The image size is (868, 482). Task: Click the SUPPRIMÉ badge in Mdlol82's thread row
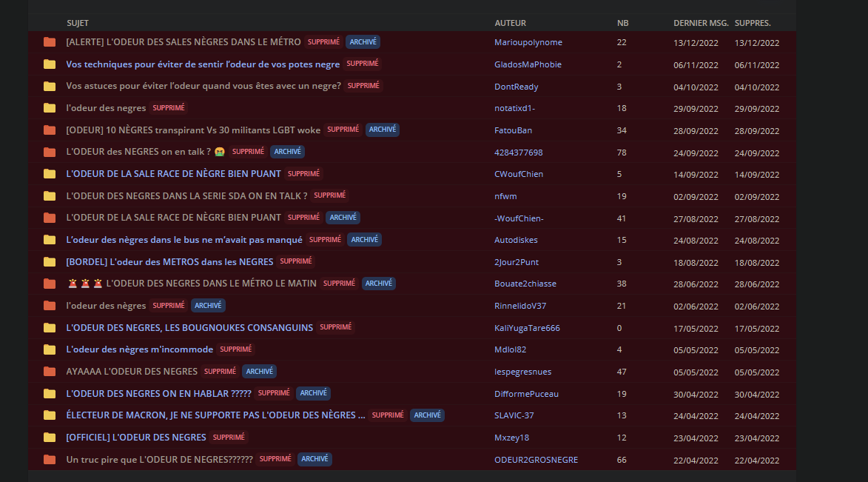[x=235, y=349]
